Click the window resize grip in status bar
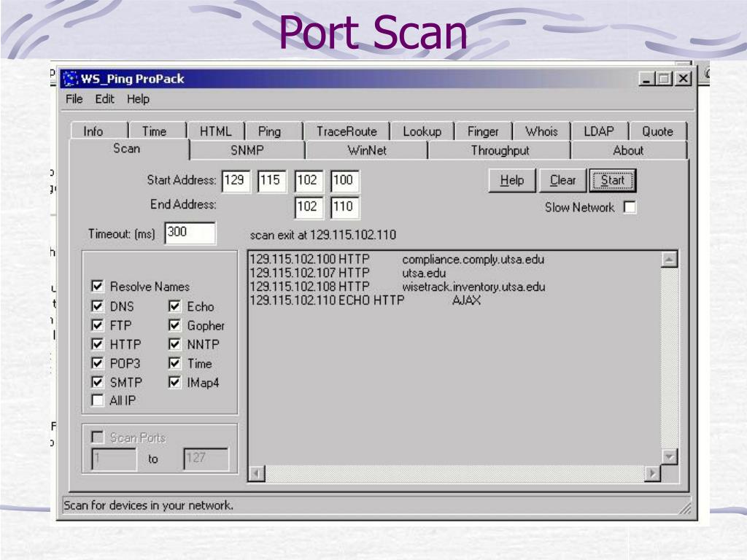Screen dimensions: 747x560 point(685,508)
